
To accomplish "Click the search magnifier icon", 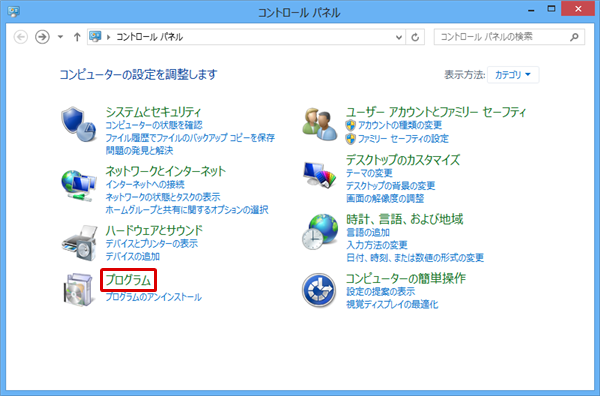I will coord(574,37).
